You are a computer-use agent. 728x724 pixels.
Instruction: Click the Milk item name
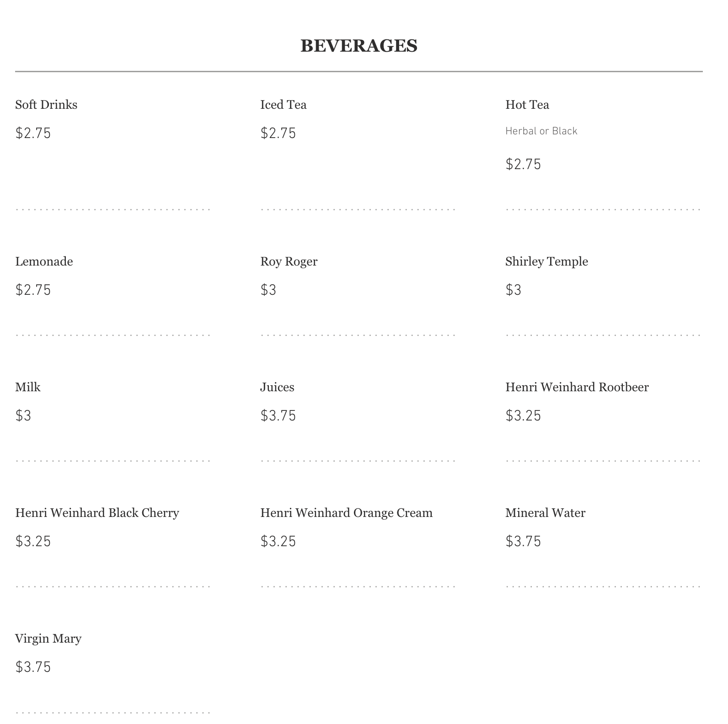28,387
